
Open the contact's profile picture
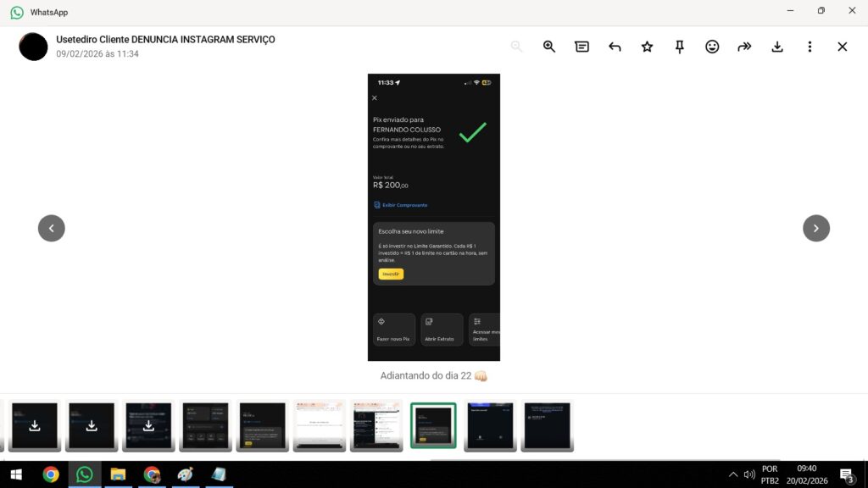pos(33,47)
